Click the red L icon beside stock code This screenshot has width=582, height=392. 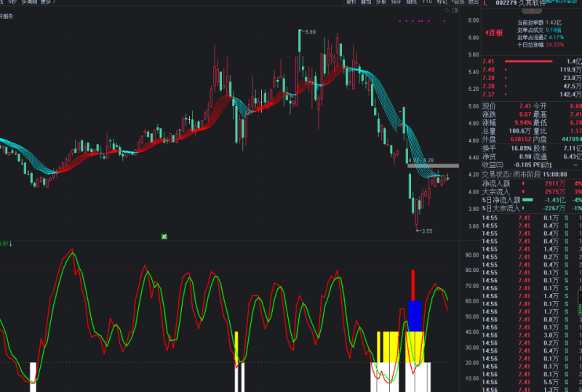click(486, 4)
